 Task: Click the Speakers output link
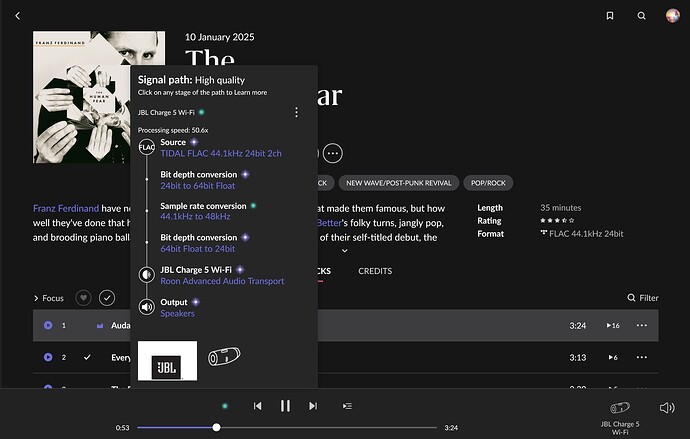[177, 314]
